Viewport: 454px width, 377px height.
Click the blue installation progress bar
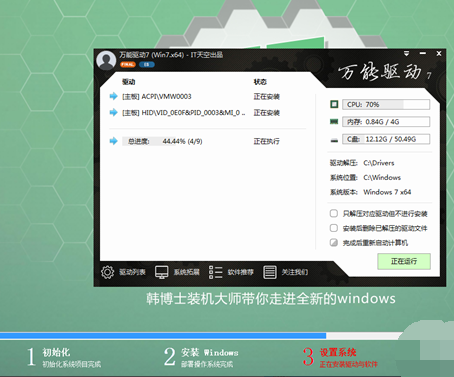click(163, 336)
